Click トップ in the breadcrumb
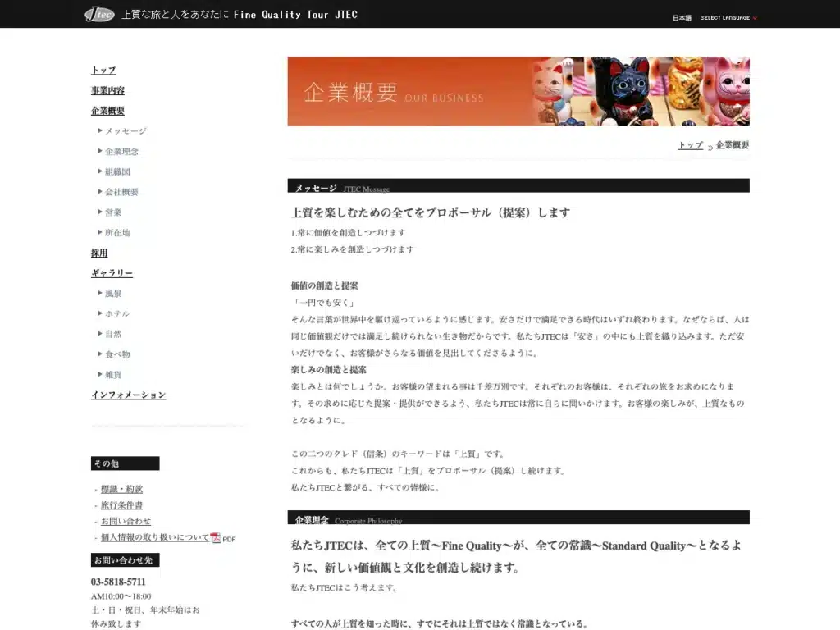This screenshot has width=840, height=630. point(690,145)
